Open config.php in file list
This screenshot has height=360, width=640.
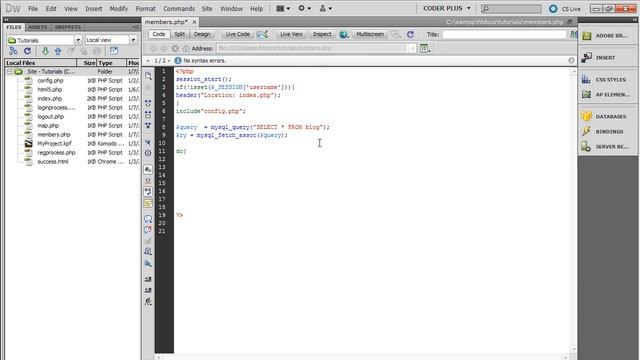pyautogui.click(x=50, y=81)
